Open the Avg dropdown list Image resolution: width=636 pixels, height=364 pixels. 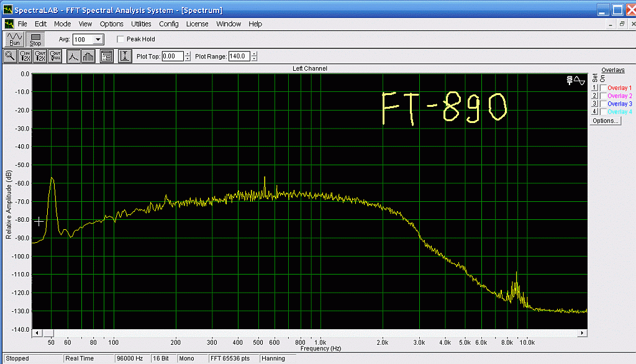pyautogui.click(x=98, y=40)
